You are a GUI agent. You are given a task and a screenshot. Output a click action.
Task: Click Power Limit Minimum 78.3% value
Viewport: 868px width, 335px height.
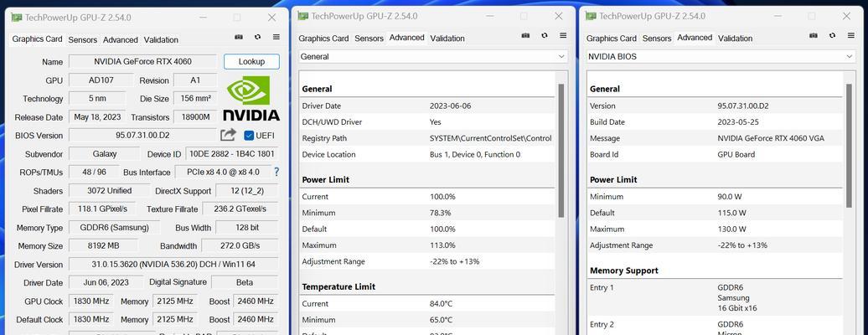coord(441,213)
